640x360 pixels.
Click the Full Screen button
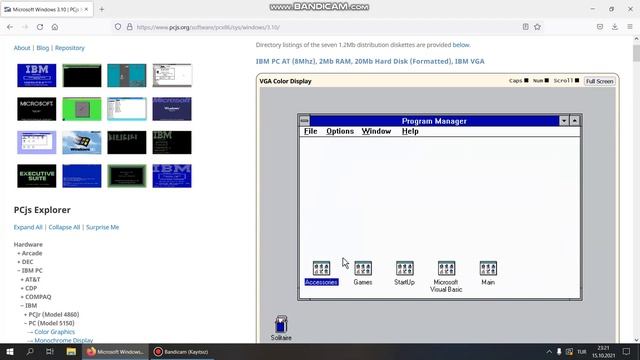tap(599, 81)
